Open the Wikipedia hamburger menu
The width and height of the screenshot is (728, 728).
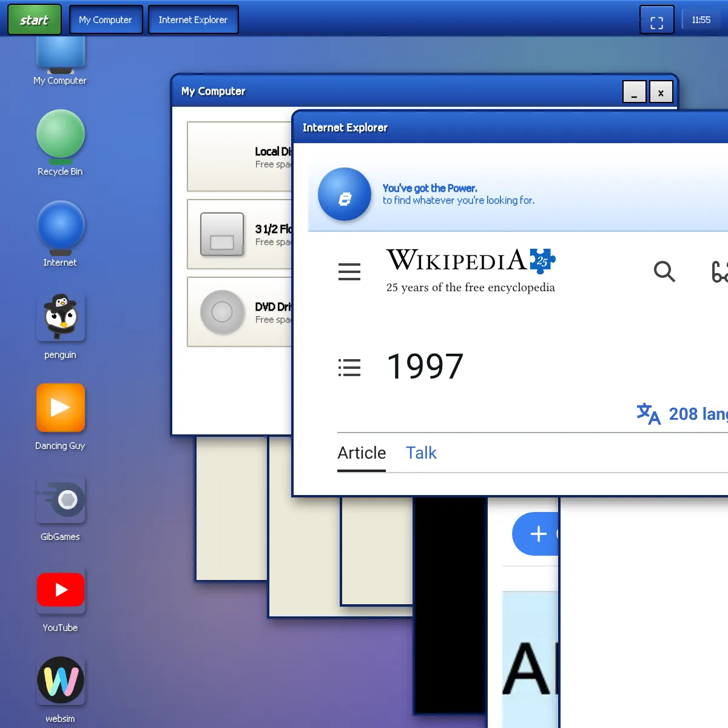349,271
